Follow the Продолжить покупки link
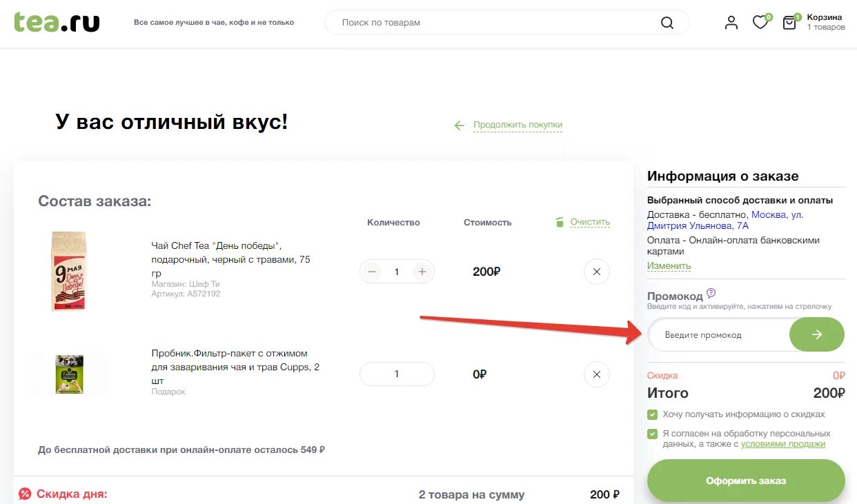The height and width of the screenshot is (504, 857). point(517,125)
